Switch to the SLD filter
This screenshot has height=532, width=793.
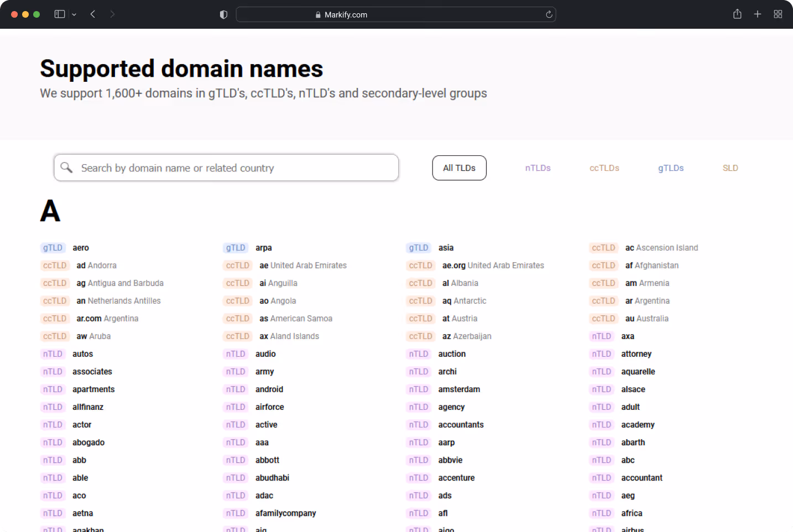731,168
